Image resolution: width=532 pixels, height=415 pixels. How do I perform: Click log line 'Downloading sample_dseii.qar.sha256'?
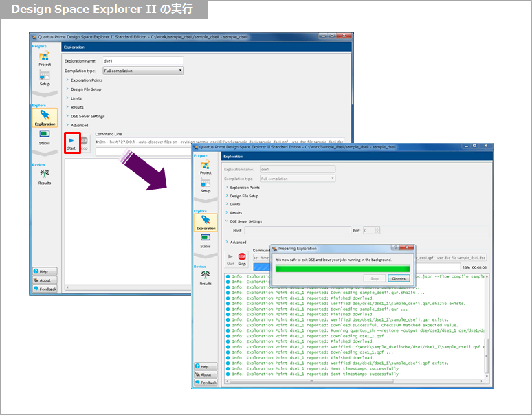[325, 293]
